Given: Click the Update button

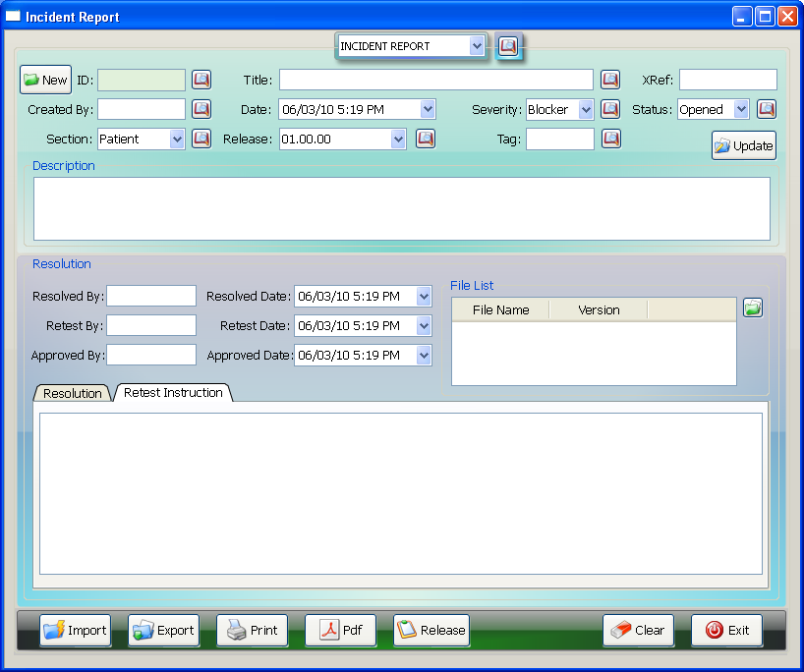Looking at the screenshot, I should [744, 145].
